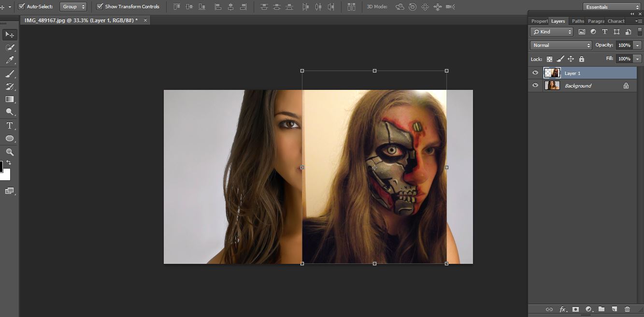The height and width of the screenshot is (317, 644).
Task: Open the Character panel tab
Action: 616,21
